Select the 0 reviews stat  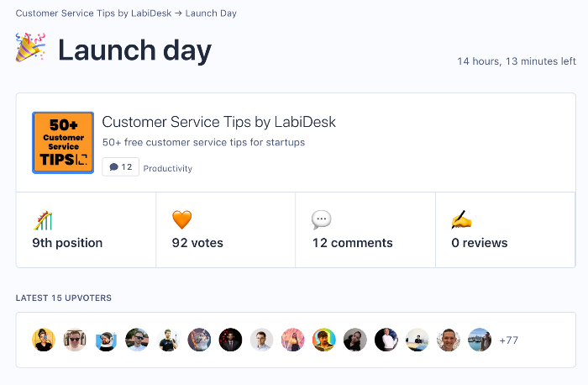tap(480, 243)
